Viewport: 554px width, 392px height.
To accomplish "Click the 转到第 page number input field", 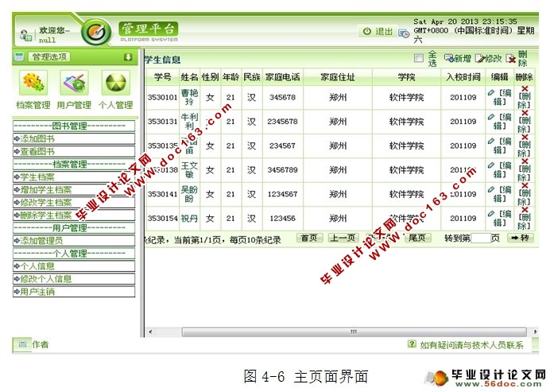I will (481, 238).
